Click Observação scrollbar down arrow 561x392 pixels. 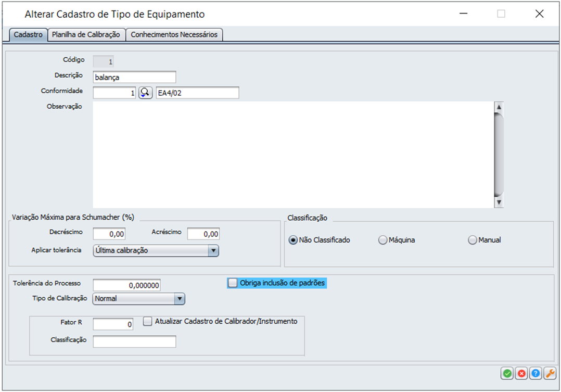coord(499,203)
